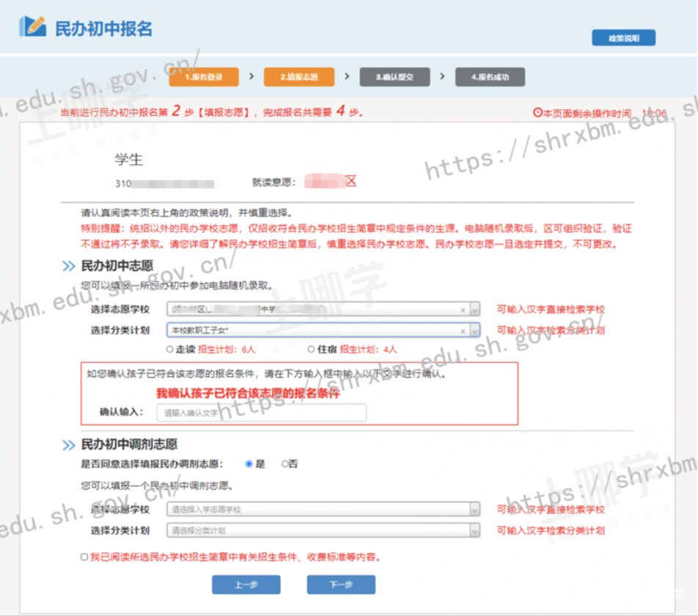This screenshot has width=698, height=616.
Task: Select the 走读 radio option
Action: 170,350
